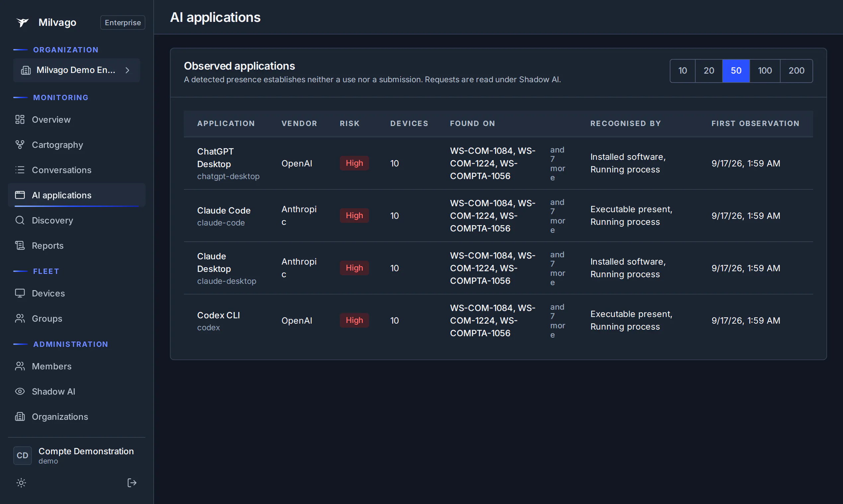This screenshot has height=504, width=843.
Task: Click the Recognised By column header
Action: pyautogui.click(x=626, y=123)
